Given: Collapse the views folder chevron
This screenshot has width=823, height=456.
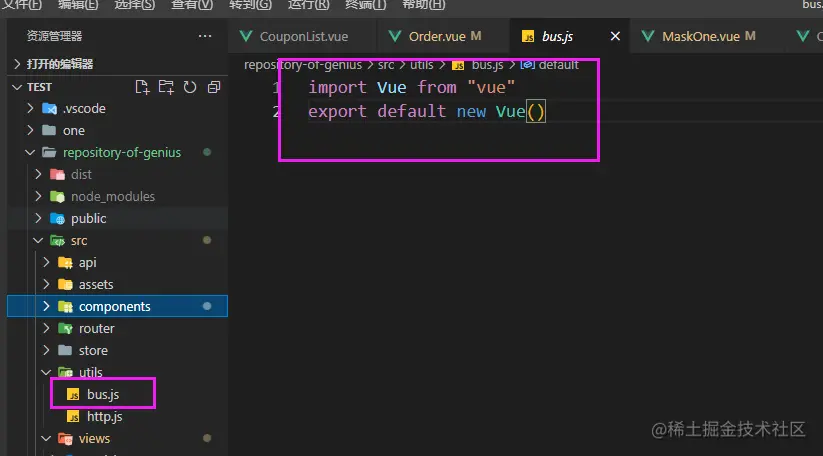Looking at the screenshot, I should 46,438.
